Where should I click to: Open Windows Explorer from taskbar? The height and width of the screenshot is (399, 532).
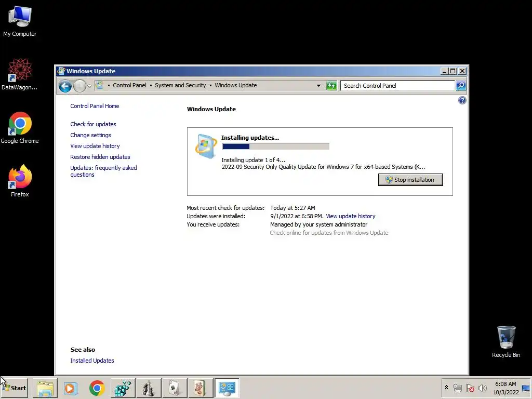tap(45, 388)
